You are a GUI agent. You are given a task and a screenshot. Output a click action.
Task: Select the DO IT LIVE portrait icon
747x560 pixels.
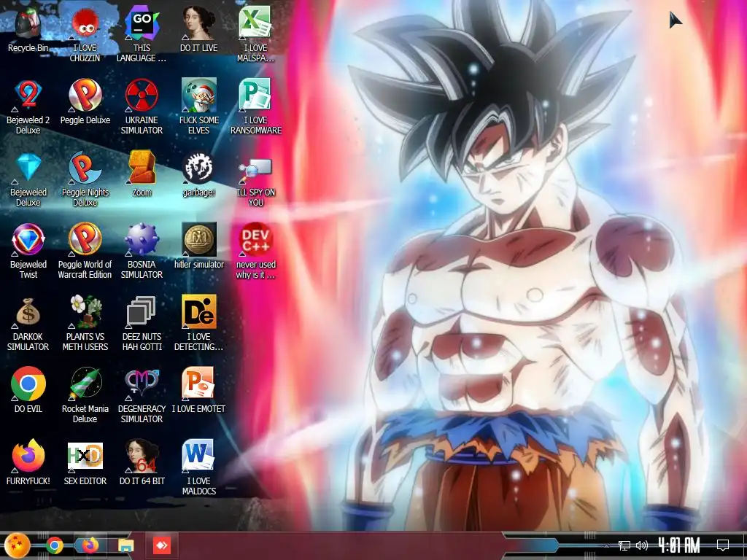click(x=198, y=23)
